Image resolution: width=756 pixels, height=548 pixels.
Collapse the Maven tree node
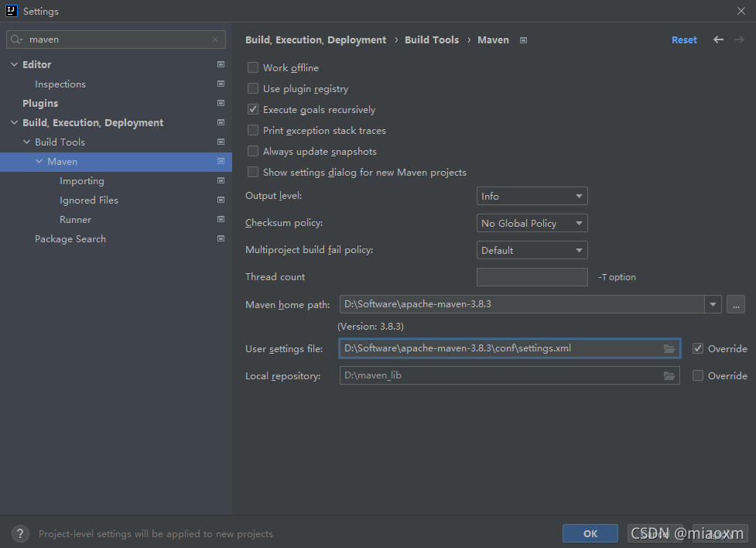point(39,161)
